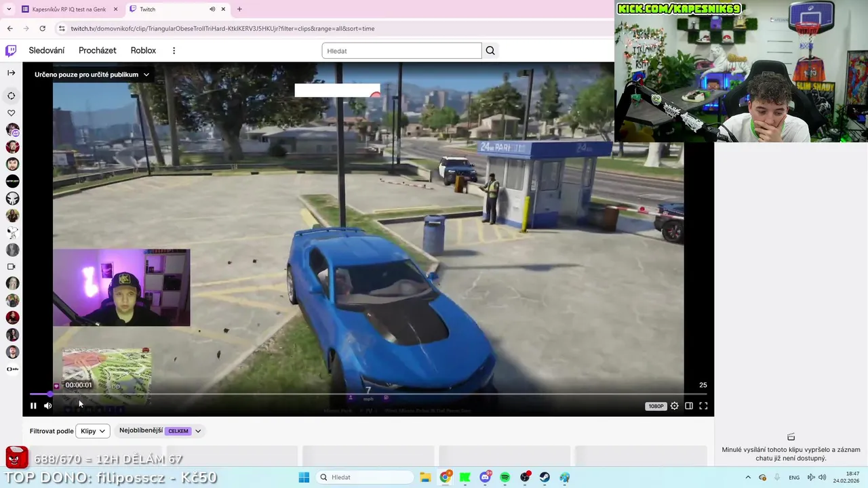
Task: Open a new browser tab
Action: pyautogui.click(x=239, y=9)
